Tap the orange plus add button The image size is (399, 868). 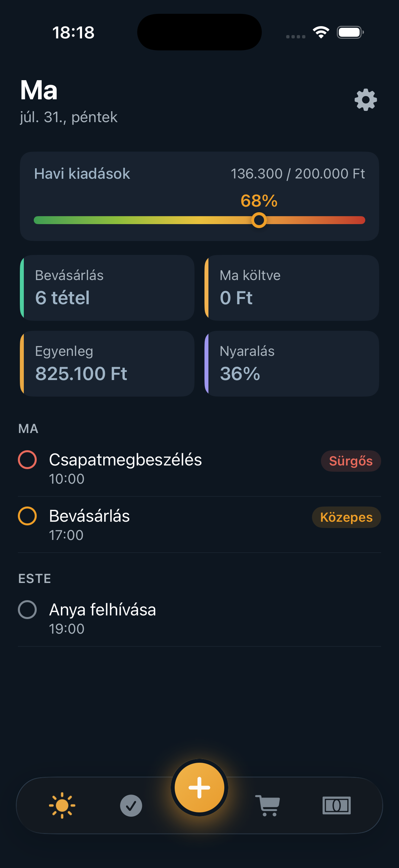[x=199, y=788]
